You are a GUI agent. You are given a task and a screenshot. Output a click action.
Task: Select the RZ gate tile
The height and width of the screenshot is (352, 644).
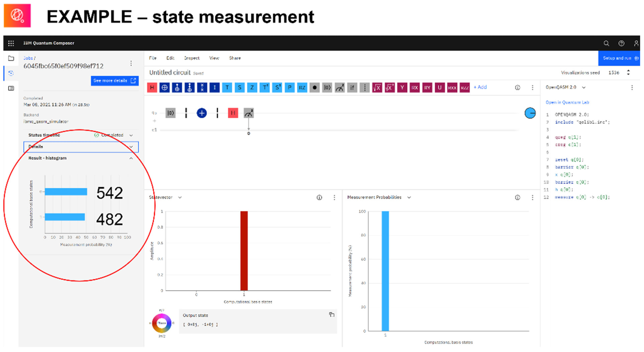(302, 87)
